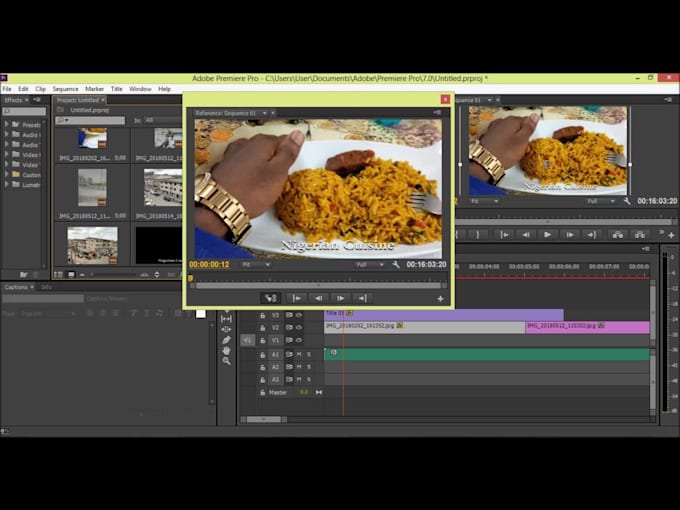680x510 pixels.
Task: Expand the Video Transitions folder
Action: click(x=7, y=164)
